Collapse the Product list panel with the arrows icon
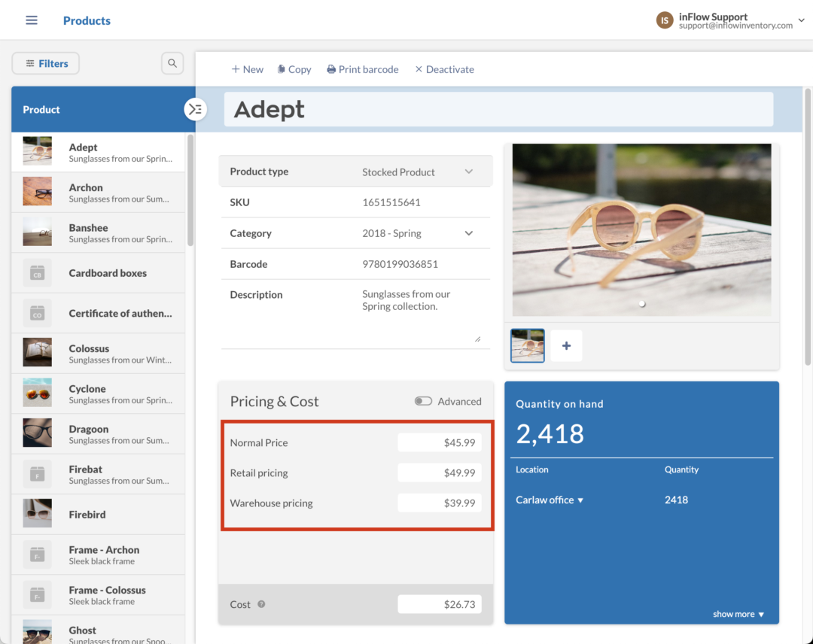Screen dimensions: 813x644 pyautogui.click(x=195, y=109)
